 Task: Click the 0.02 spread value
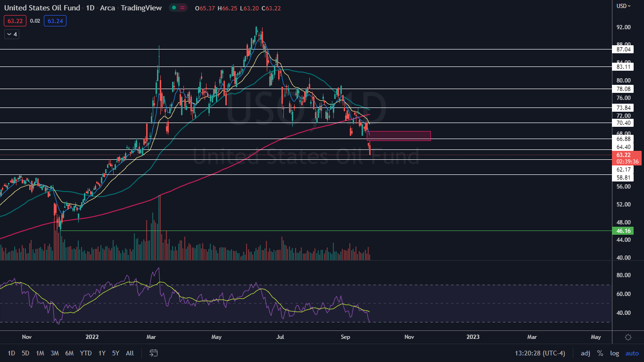pos(35,21)
